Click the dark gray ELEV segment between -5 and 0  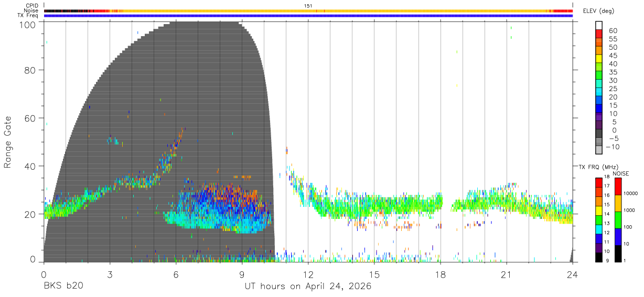pyautogui.click(x=599, y=134)
